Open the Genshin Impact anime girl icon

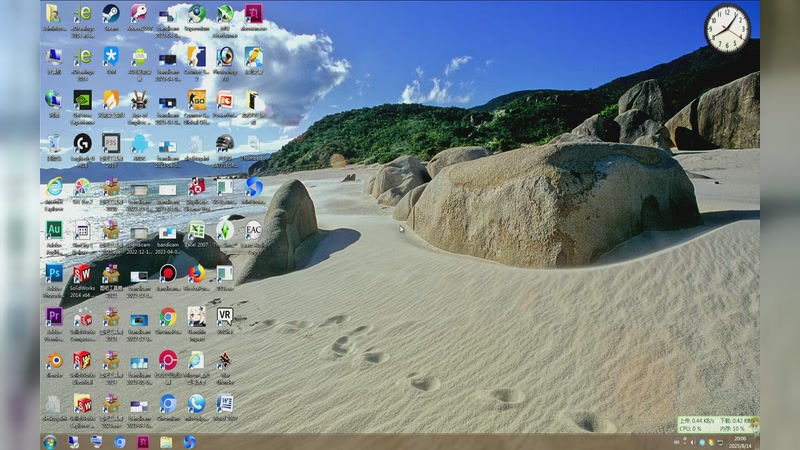[x=196, y=317]
